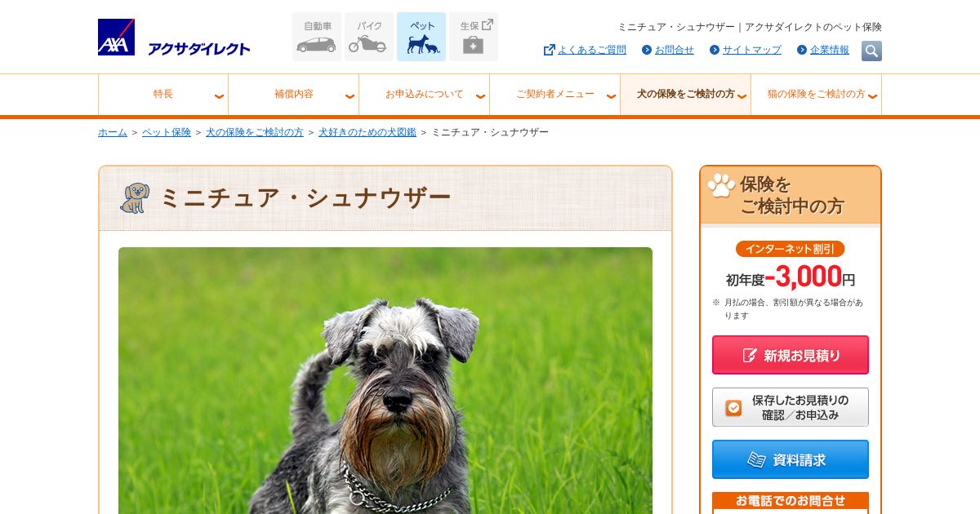The height and width of the screenshot is (514, 980).
Task: Expand the 猫の保険をご検討の方 menu
Action: (817, 95)
